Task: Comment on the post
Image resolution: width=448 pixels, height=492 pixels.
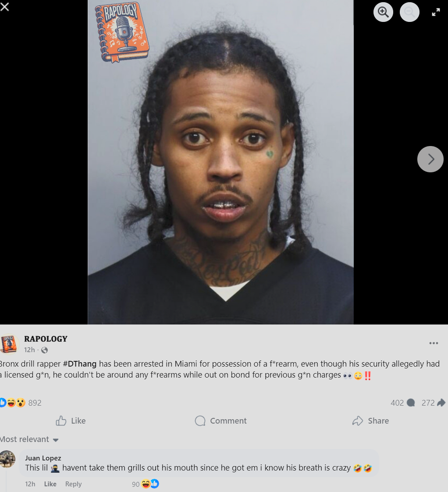Action: point(221,421)
